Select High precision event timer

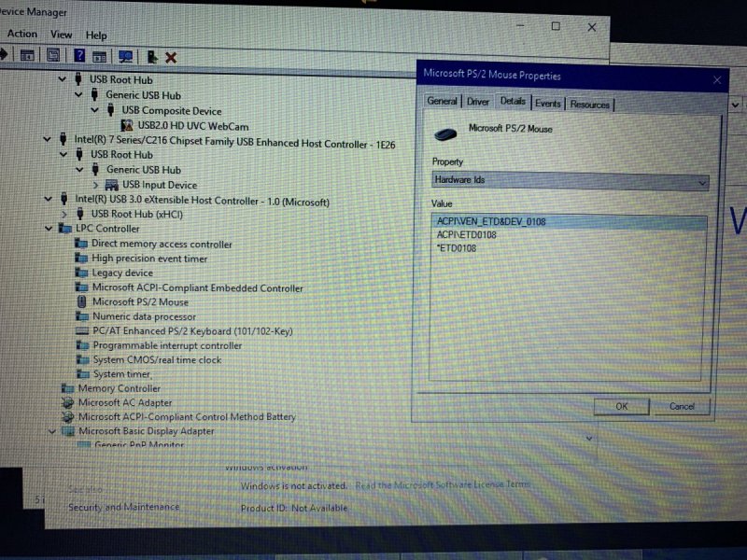click(149, 259)
